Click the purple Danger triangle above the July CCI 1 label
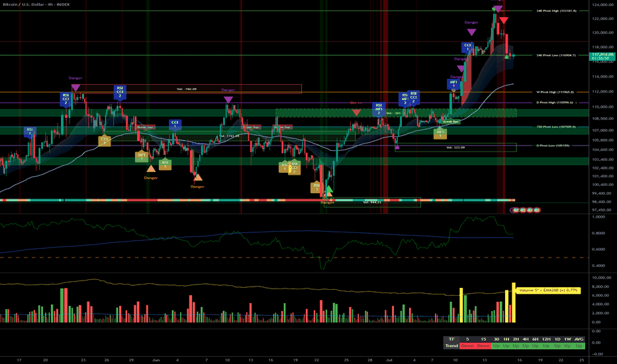 tap(471, 32)
